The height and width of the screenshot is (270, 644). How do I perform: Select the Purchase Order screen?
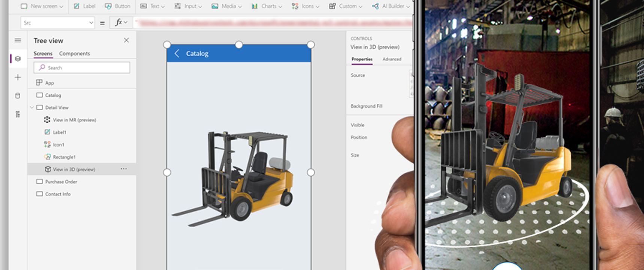click(82, 182)
